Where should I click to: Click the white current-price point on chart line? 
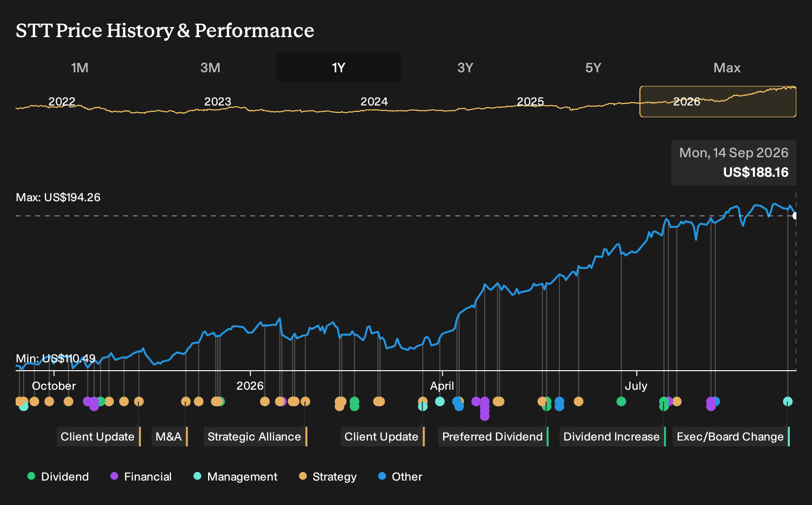[795, 216]
